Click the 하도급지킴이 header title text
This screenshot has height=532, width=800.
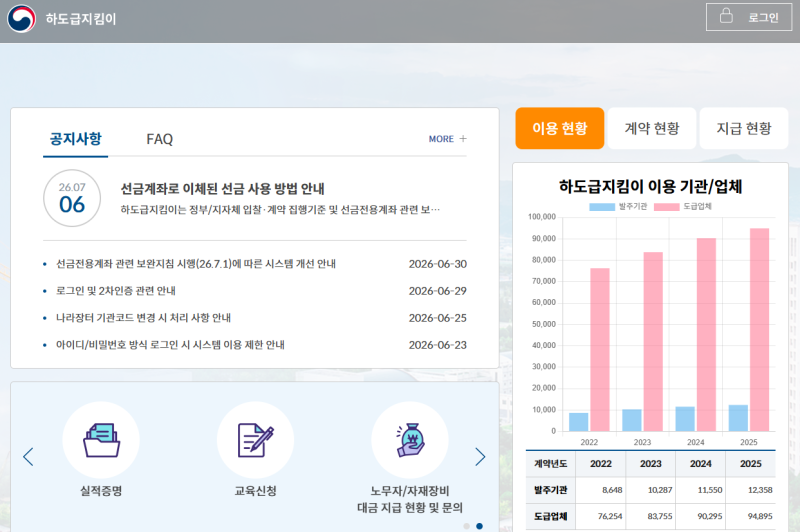(x=81, y=19)
